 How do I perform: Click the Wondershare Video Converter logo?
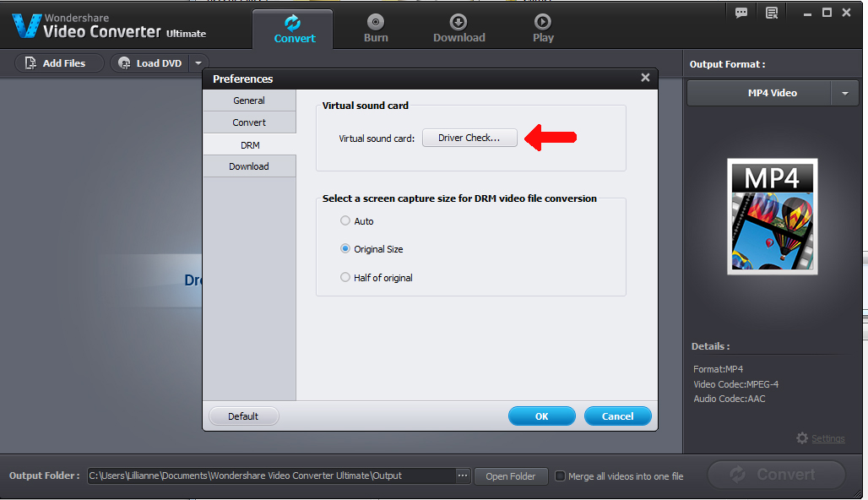pos(109,26)
